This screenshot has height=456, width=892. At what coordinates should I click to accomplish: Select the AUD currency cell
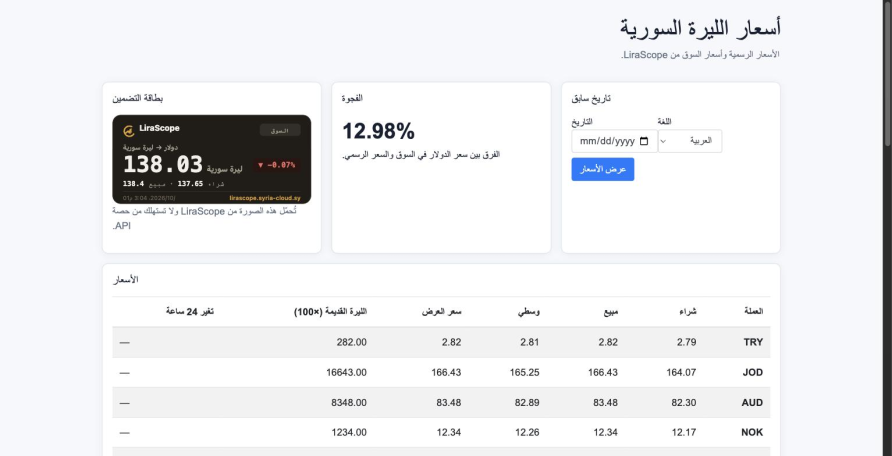coord(752,403)
